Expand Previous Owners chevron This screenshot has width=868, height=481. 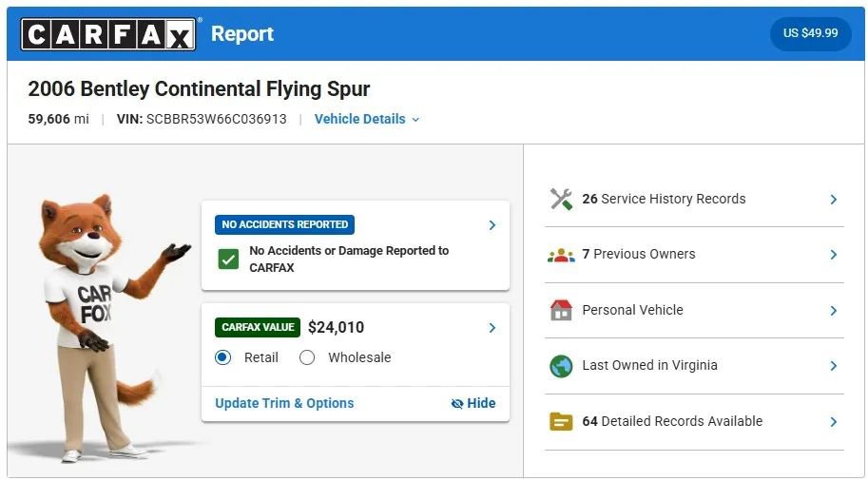point(833,255)
